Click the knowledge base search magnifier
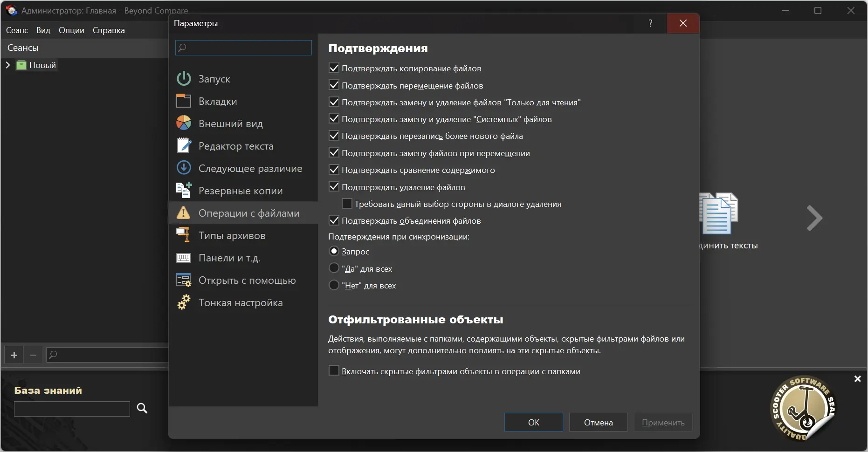868x452 pixels. pos(142,409)
